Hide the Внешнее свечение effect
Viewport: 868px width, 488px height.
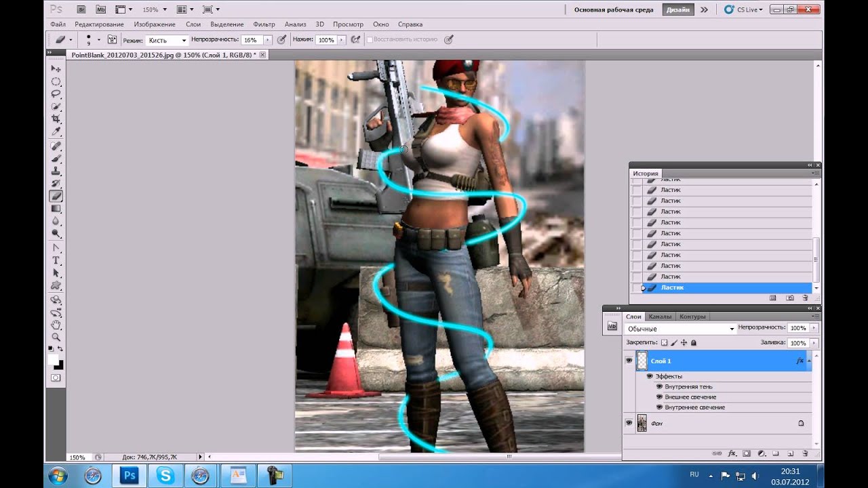click(x=659, y=396)
